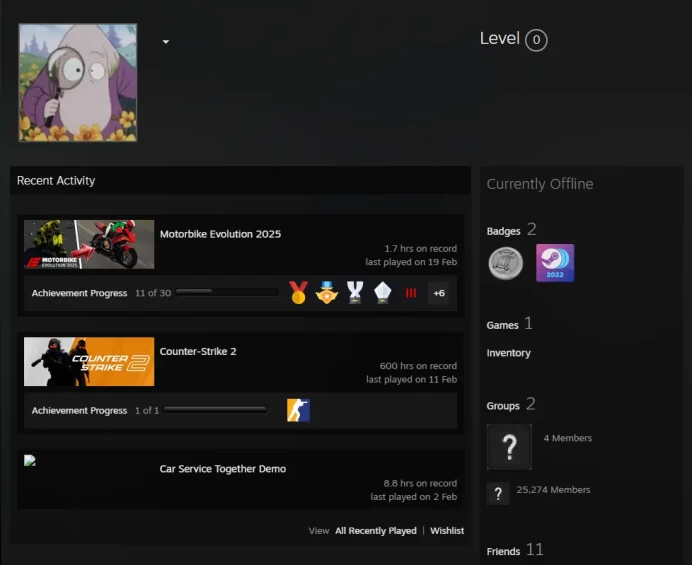This screenshot has width=692, height=565.
Task: Click 'last played on 2 Feb' text
Action: point(414,497)
